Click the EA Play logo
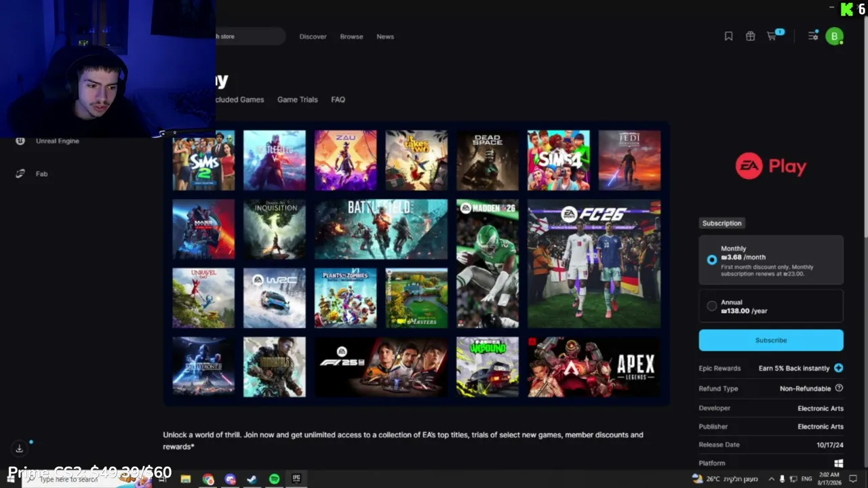This screenshot has width=868, height=488. point(771,166)
